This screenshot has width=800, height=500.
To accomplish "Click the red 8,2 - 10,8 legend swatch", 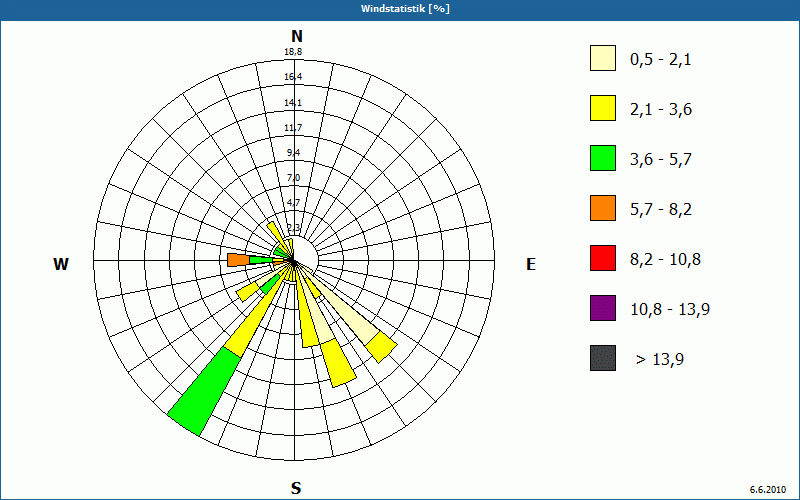I will (x=603, y=258).
